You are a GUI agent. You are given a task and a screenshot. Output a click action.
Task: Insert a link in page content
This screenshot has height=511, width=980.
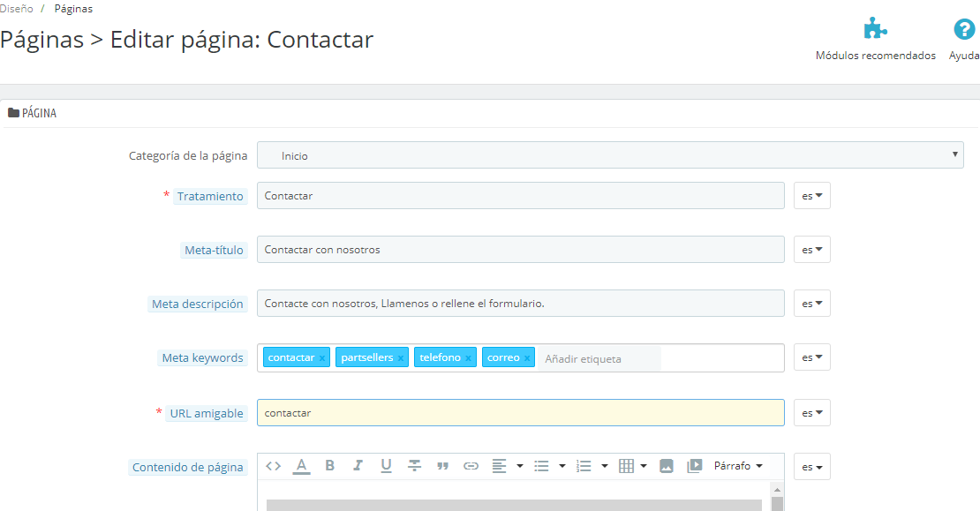click(471, 466)
